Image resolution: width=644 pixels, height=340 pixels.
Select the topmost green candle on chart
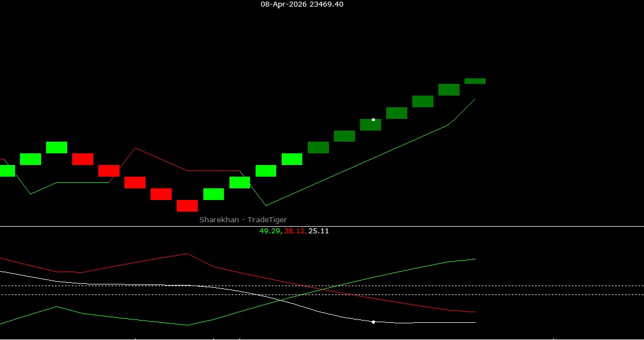click(475, 81)
